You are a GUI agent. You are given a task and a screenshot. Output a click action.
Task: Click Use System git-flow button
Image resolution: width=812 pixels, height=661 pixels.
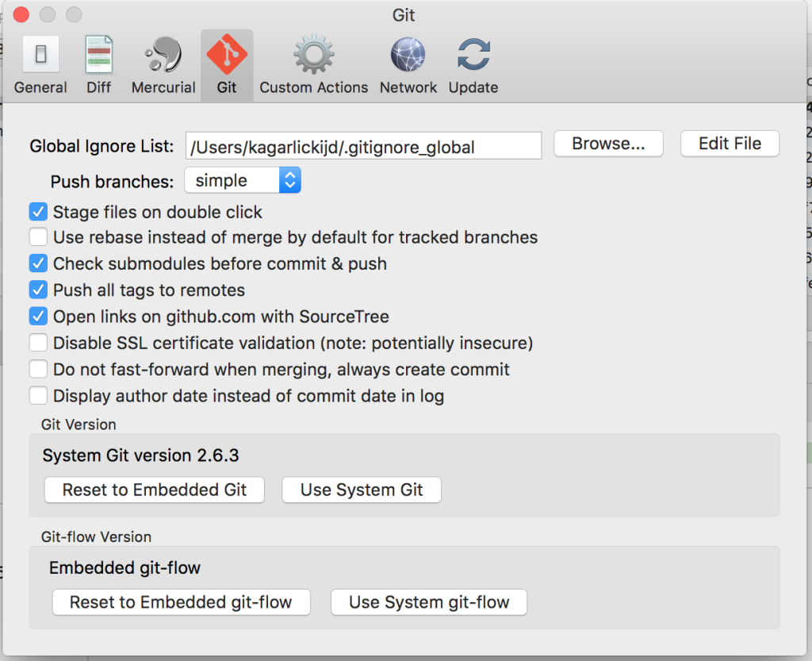[429, 602]
